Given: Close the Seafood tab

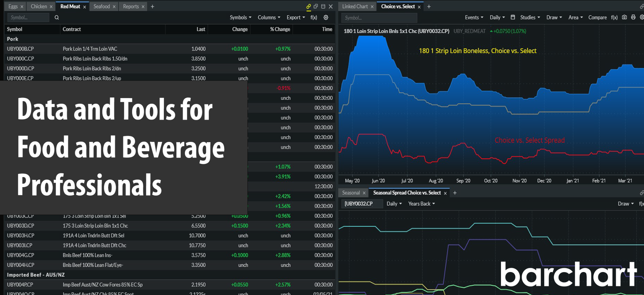Looking at the screenshot, I should (114, 7).
